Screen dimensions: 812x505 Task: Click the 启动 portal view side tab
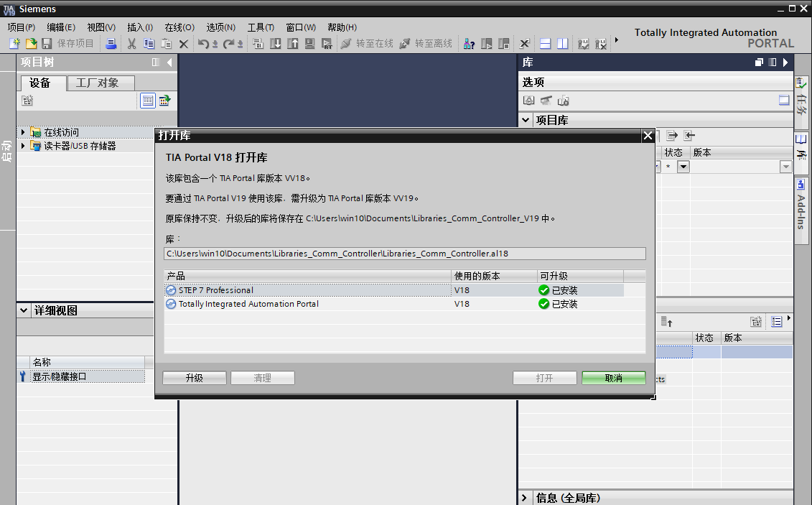tap(6, 150)
